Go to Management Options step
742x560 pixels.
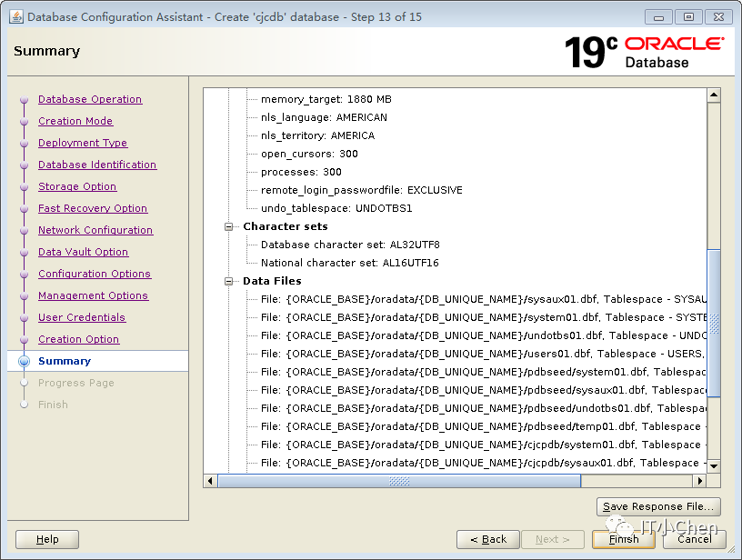[x=94, y=295]
